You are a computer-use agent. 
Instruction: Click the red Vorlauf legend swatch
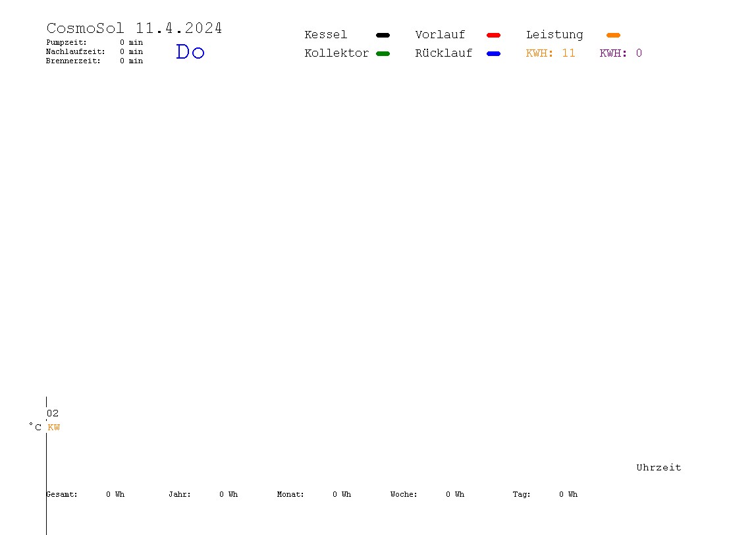494,35
